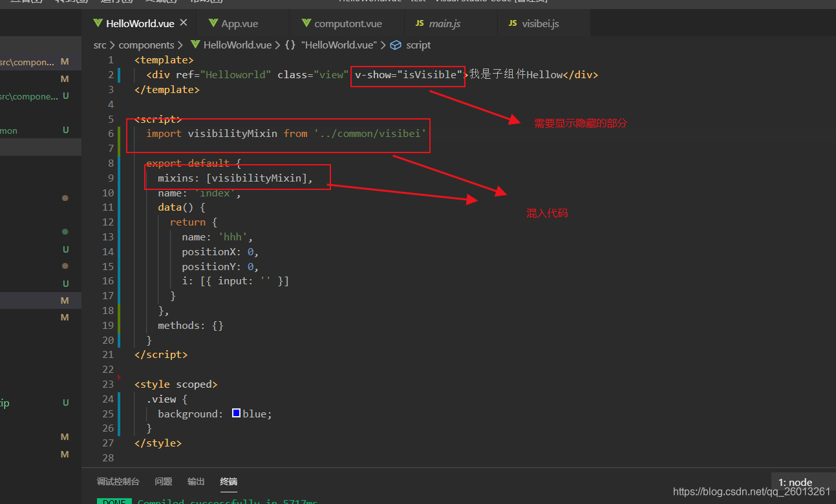Click line number 5 in the gutter
836x504 pixels.
click(x=111, y=119)
